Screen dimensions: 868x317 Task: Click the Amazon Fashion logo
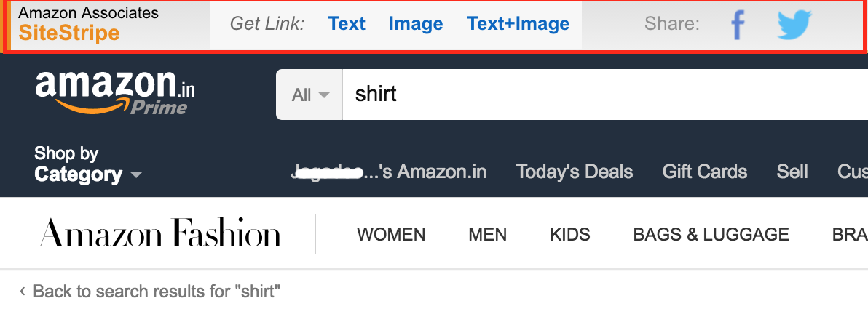tap(159, 234)
